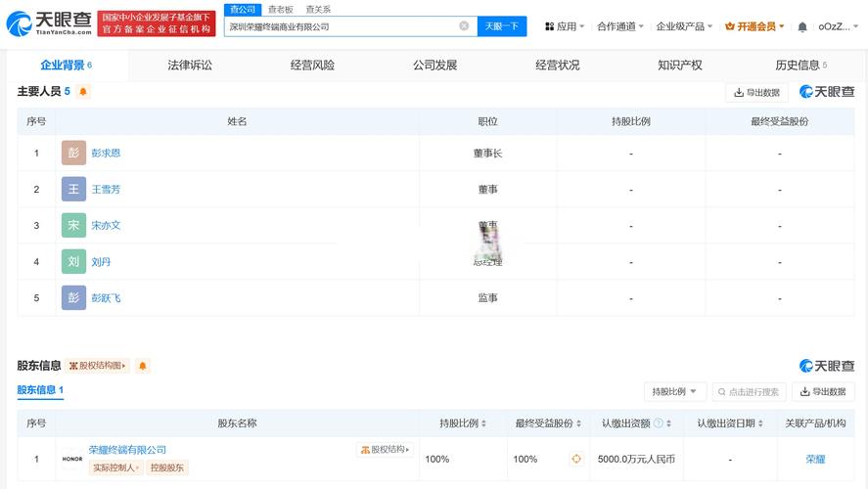
Task: Click the alert bell beside 主要人员
Action: coord(83,91)
